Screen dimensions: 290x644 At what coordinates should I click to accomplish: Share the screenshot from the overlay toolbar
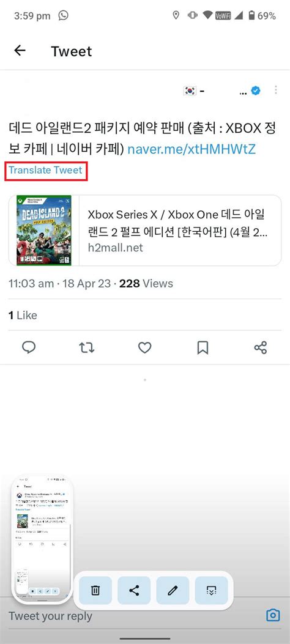coord(134,591)
